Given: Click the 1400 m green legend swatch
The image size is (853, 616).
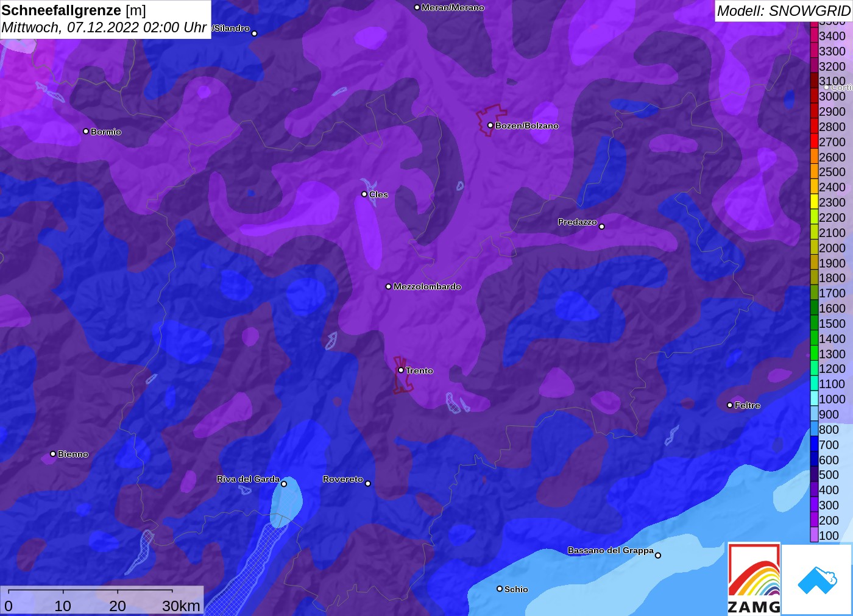Looking at the screenshot, I should [814, 339].
